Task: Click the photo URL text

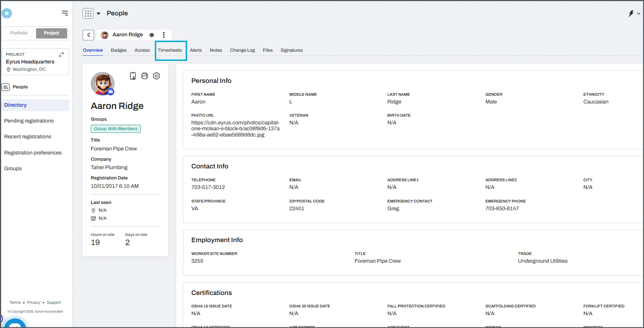Action: tap(235, 129)
